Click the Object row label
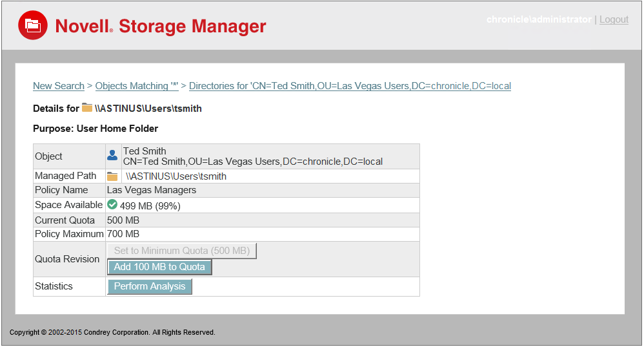644x347 pixels. pos(48,156)
